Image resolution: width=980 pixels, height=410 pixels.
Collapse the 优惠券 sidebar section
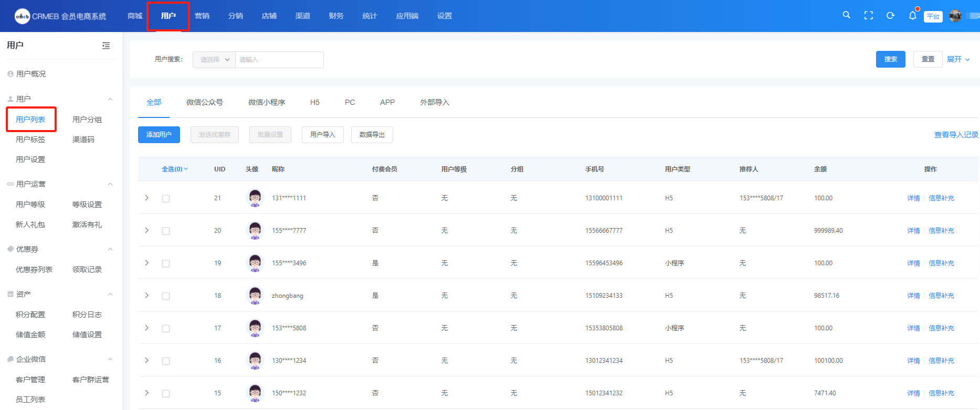pos(110,250)
